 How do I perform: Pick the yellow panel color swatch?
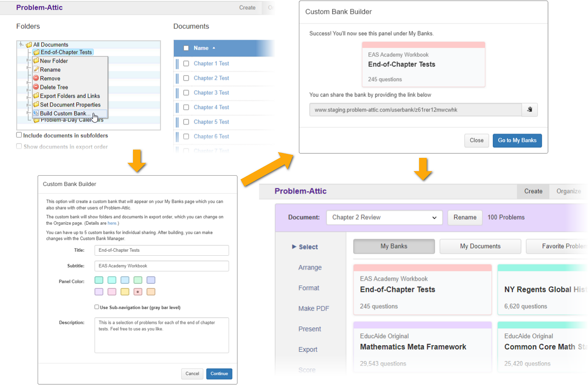125,292
